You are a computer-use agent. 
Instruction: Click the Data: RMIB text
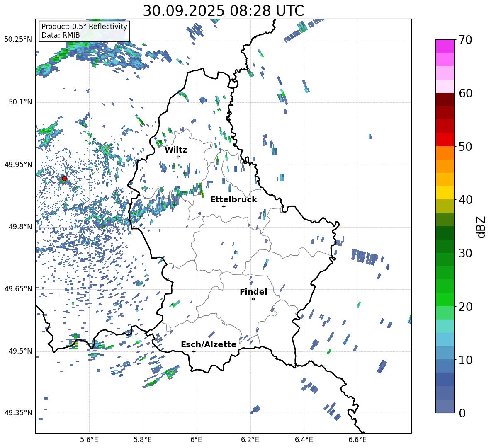pyautogui.click(x=61, y=35)
